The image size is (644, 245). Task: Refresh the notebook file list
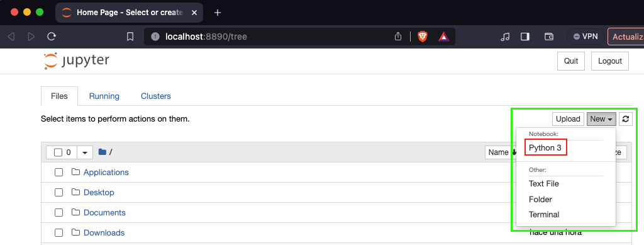pos(625,119)
